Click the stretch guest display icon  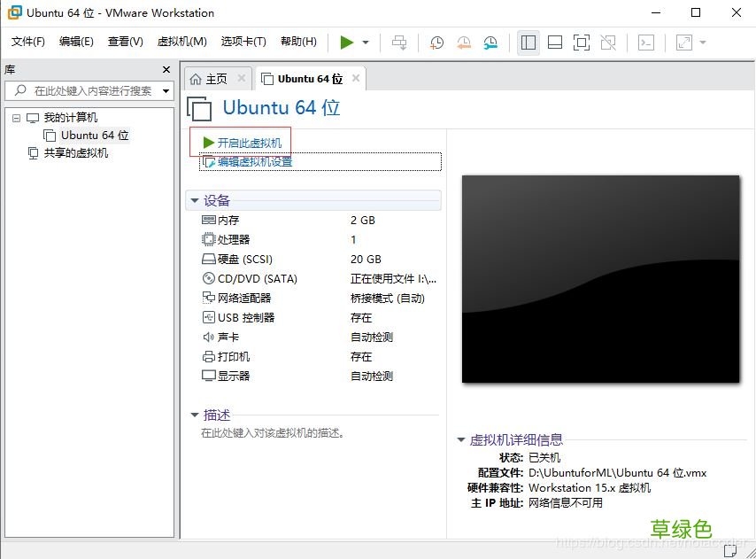[x=684, y=43]
